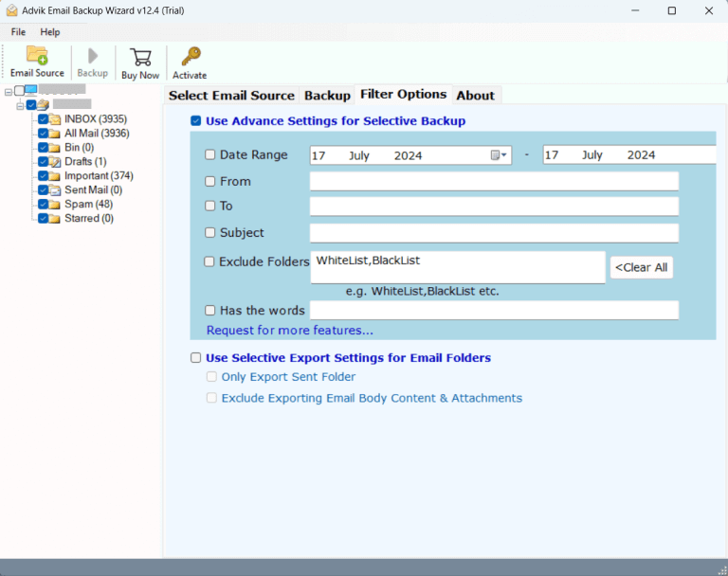
Task: Uncheck the Important (374) checkbox
Action: click(44, 176)
